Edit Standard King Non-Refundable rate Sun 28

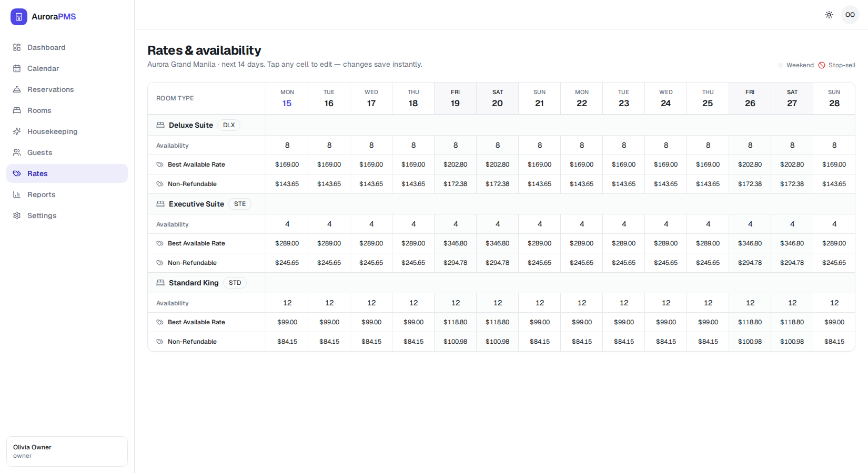pyautogui.click(x=834, y=342)
